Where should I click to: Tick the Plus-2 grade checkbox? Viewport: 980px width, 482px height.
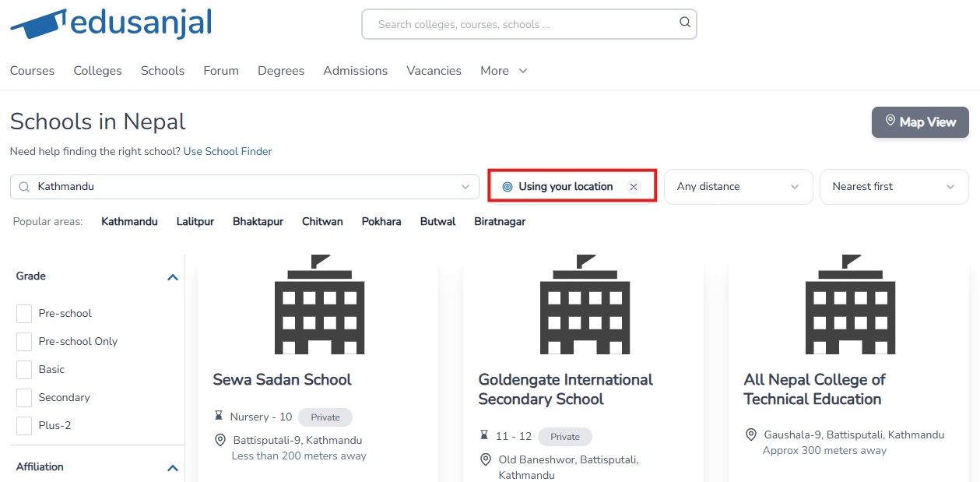(x=24, y=425)
